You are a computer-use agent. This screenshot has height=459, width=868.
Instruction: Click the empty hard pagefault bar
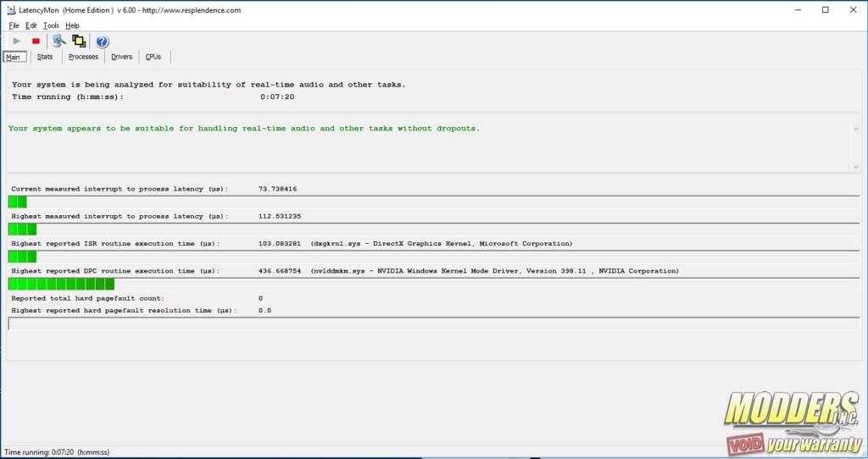pos(434,324)
